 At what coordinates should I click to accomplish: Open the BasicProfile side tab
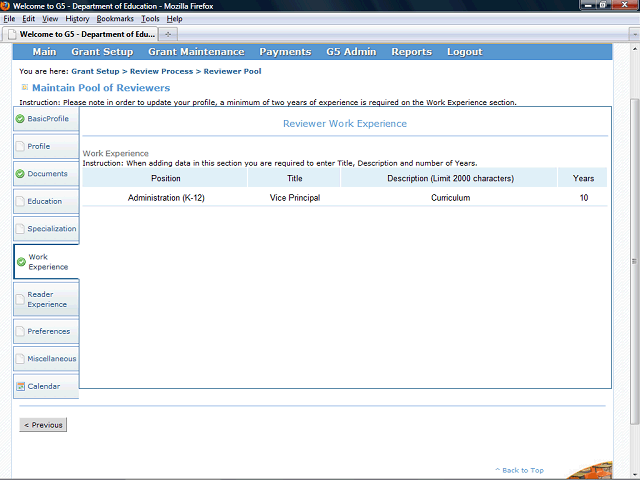[x=46, y=119]
